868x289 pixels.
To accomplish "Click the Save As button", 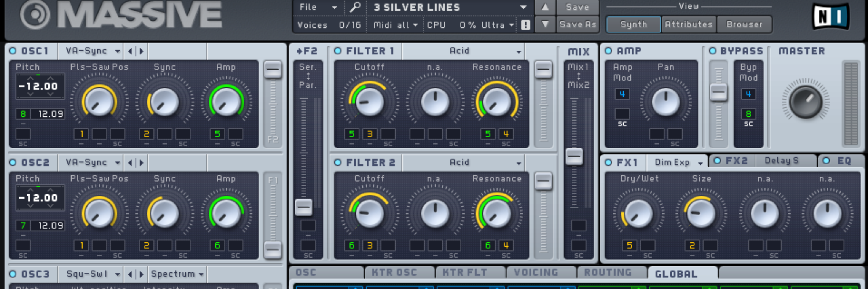I will (x=578, y=24).
